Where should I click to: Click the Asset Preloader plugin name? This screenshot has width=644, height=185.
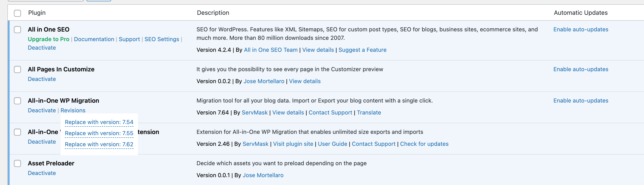[x=51, y=163]
